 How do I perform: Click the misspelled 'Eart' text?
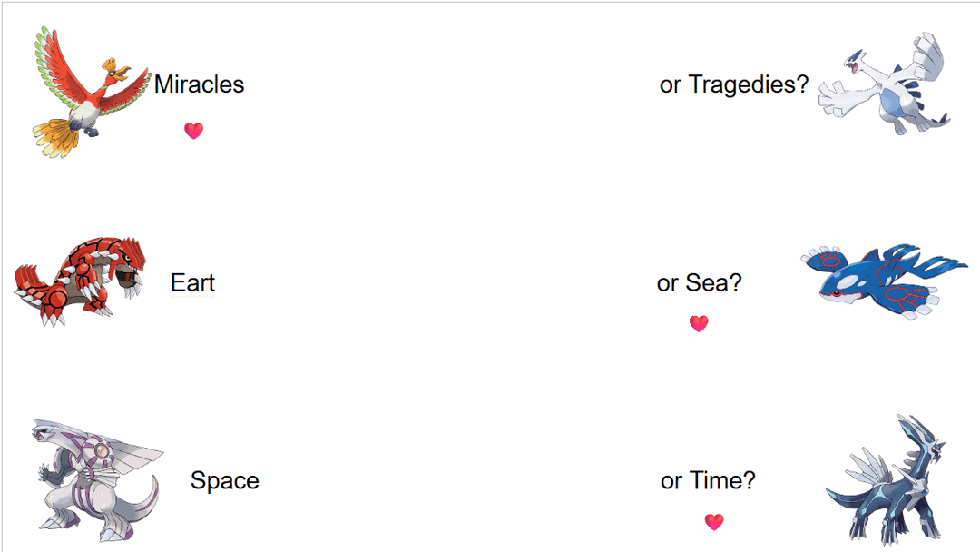point(192,283)
